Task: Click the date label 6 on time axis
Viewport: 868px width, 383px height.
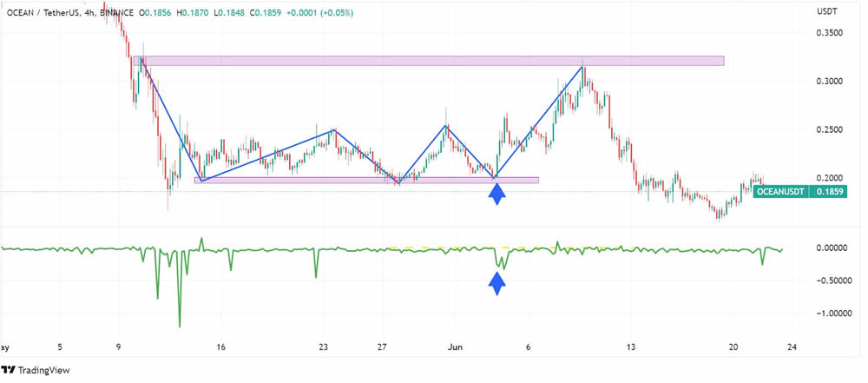Action: (x=529, y=347)
